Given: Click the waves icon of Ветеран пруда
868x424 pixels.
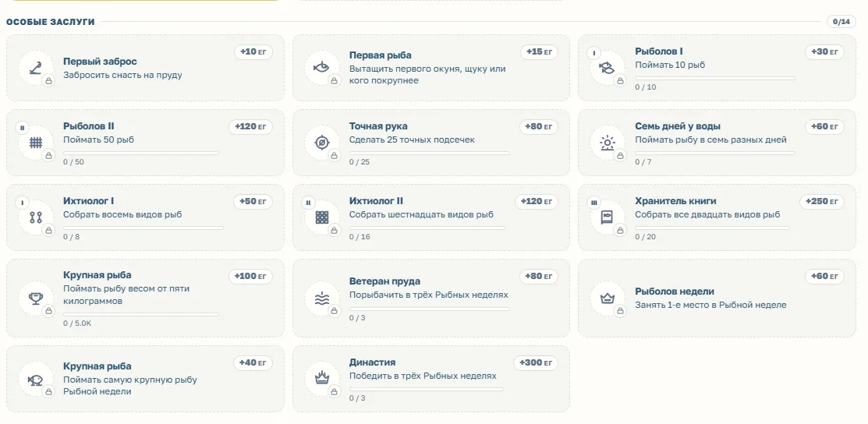Looking at the screenshot, I should pyautogui.click(x=321, y=299).
